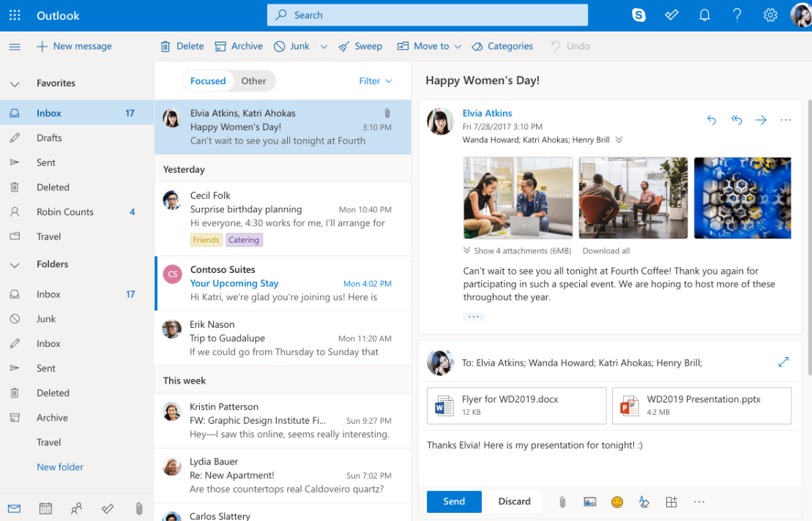
Task: Open sender name Elvia Atkins link
Action: point(487,113)
